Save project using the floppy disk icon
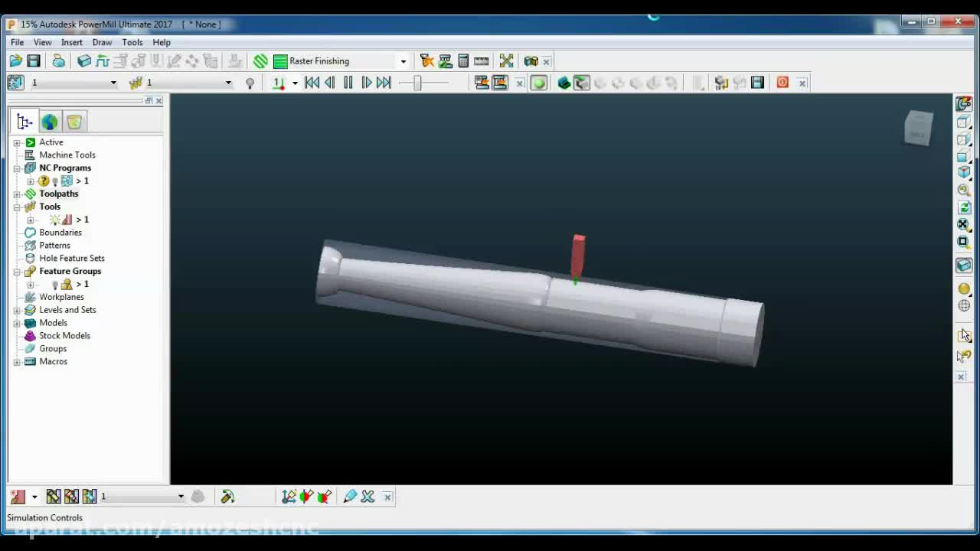 (x=34, y=61)
